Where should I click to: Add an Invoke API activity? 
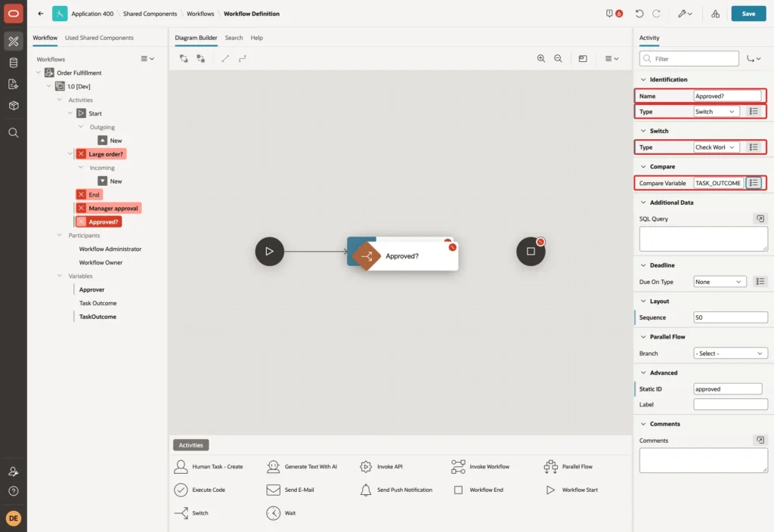pyautogui.click(x=381, y=466)
